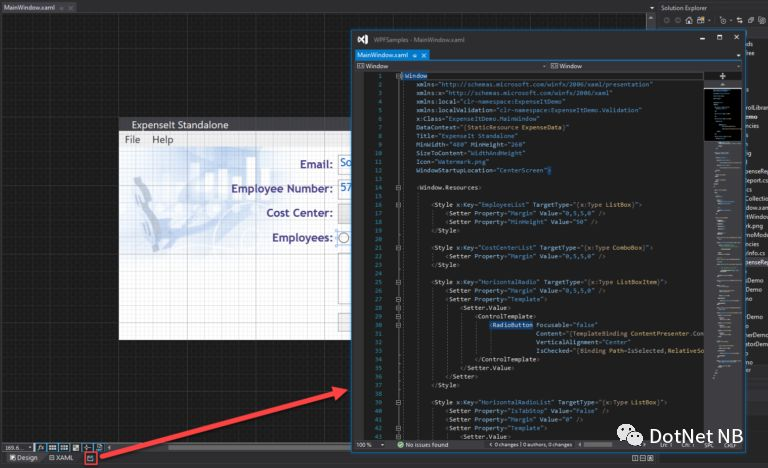The image size is (768, 468).
Task: Click the split editor plus icon
Action: pos(722,76)
